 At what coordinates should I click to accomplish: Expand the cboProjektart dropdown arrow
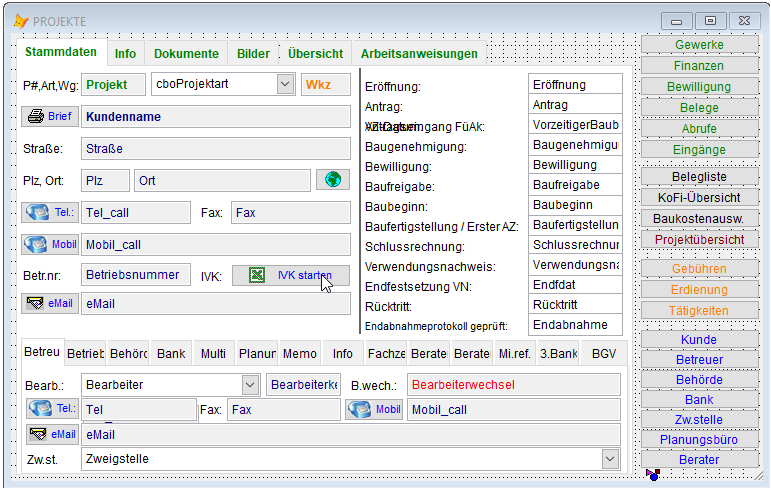[285, 84]
